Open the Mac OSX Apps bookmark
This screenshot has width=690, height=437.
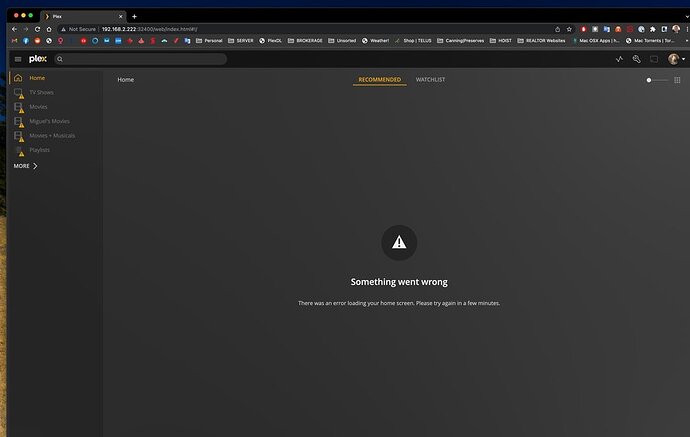[596, 40]
